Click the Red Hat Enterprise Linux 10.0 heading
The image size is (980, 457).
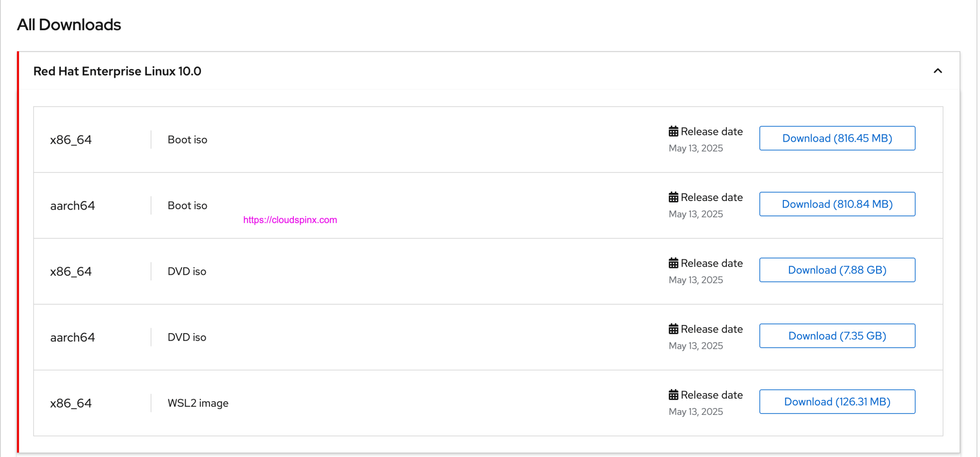[117, 71]
